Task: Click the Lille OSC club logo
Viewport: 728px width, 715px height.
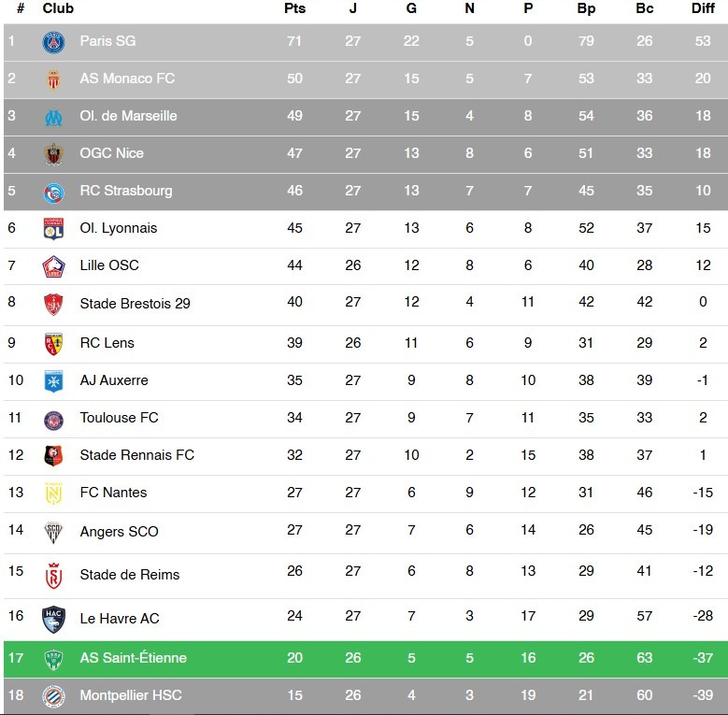Action: click(53, 266)
